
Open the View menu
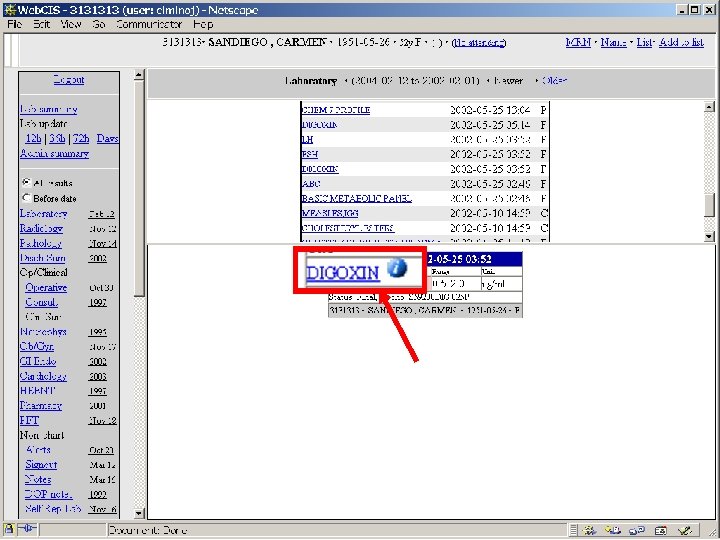[71, 24]
